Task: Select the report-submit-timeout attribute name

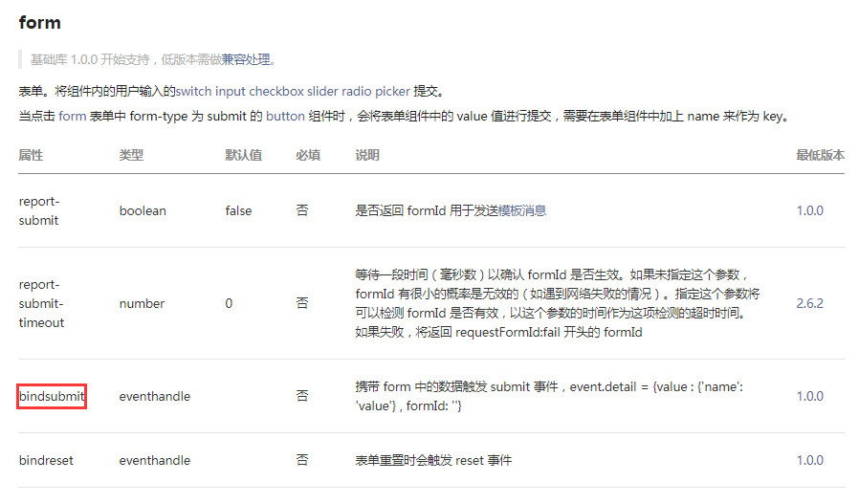Action: pos(42,303)
